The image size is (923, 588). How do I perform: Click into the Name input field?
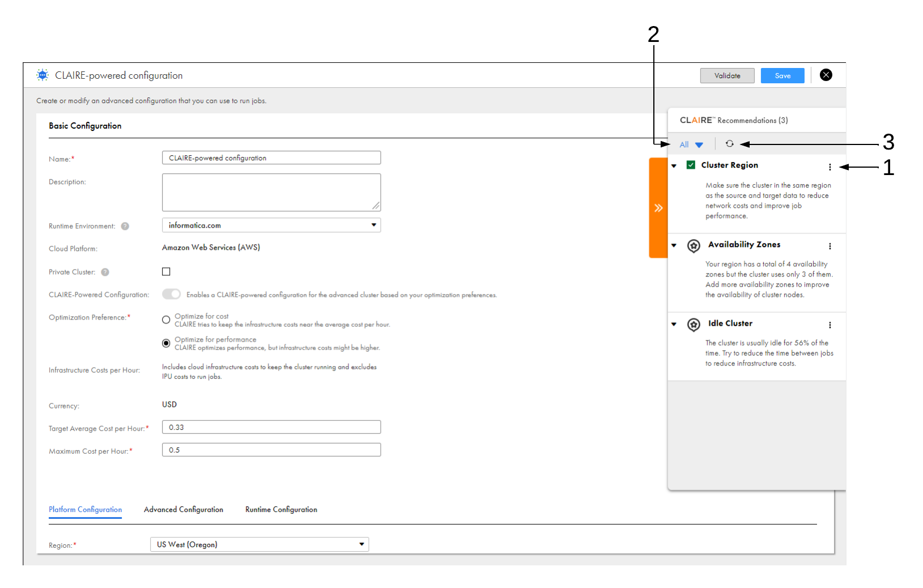coord(271,157)
